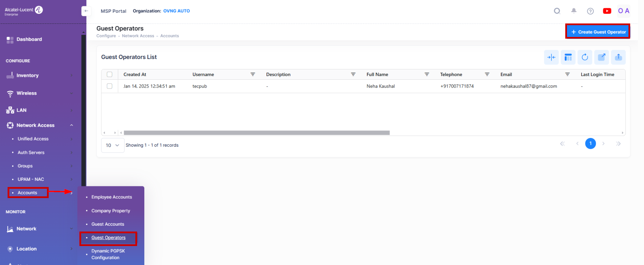Image resolution: width=644 pixels, height=265 pixels.
Task: Click the upload icon in list toolbar
Action: click(618, 57)
